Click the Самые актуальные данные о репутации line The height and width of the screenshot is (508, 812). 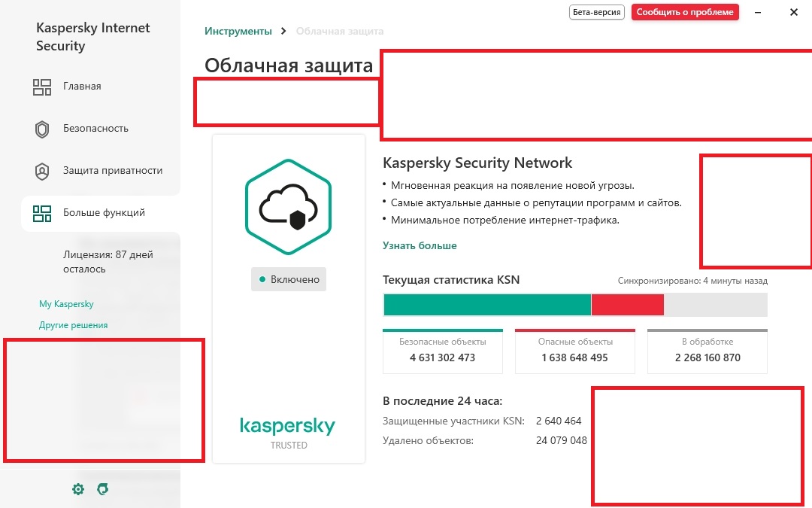click(536, 202)
